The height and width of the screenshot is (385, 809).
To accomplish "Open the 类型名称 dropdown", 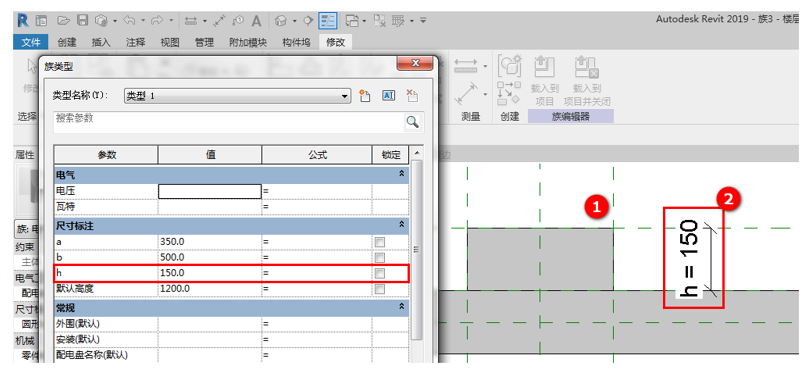I will point(237,96).
